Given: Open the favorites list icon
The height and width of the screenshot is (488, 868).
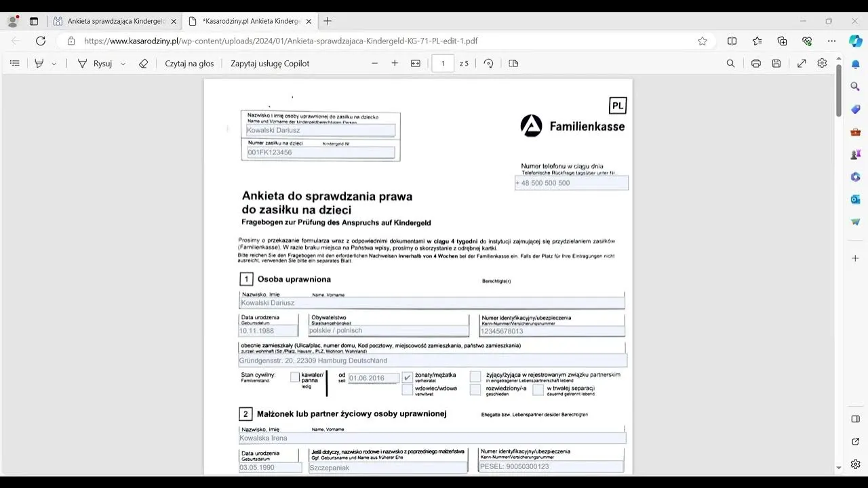Looking at the screenshot, I should [x=757, y=41].
